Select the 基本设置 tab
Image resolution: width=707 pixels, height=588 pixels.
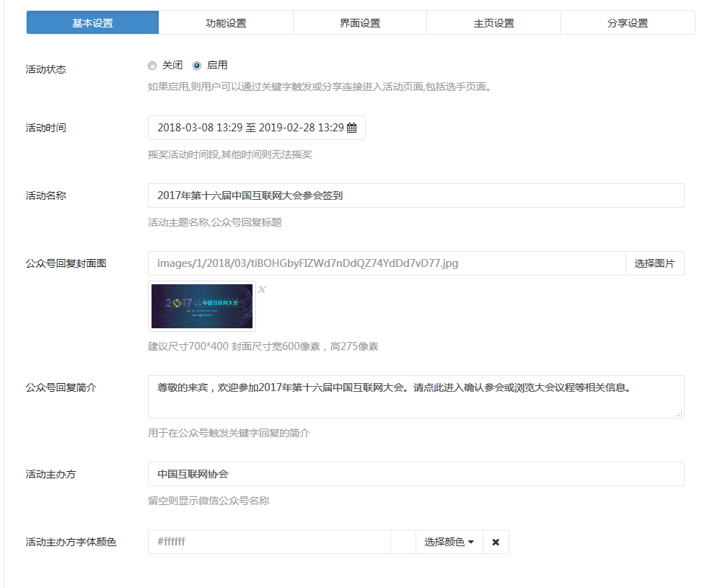92,23
